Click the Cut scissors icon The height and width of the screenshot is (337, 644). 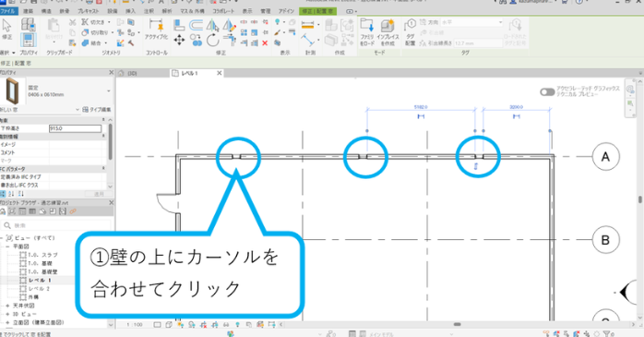tap(72, 22)
